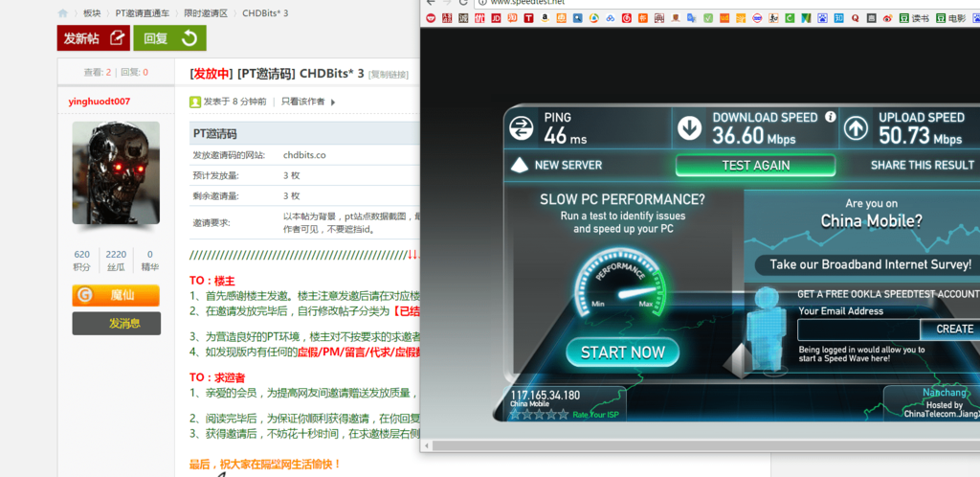Viewport: 980px width, 477px height.
Task: Select NEW SERVER option
Action: [x=556, y=165]
